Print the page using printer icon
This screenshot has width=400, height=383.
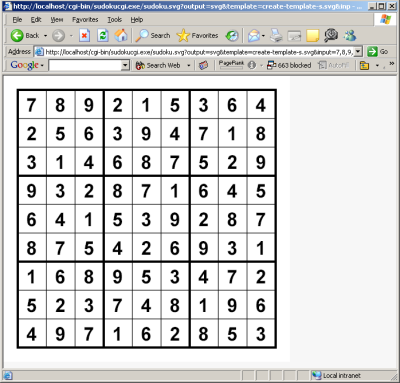[276, 36]
